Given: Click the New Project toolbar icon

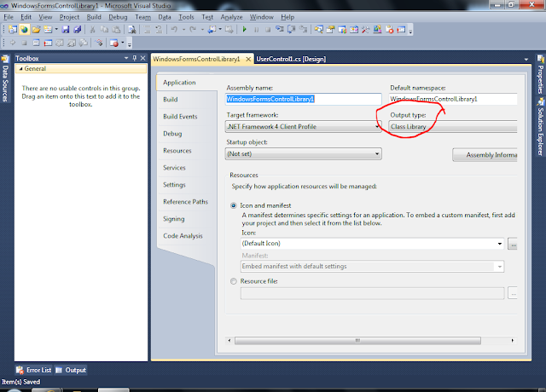Looking at the screenshot, I should (x=13, y=30).
